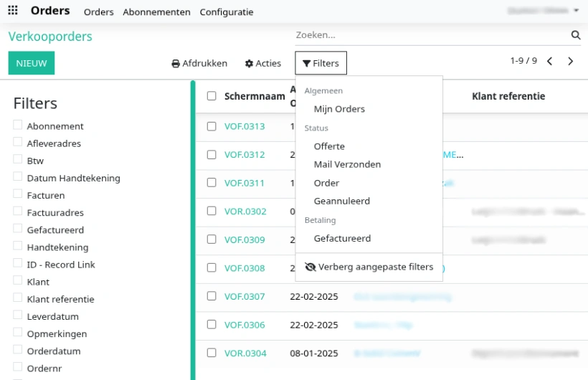Screen dimensions: 588x380
Task: Open the Configuratie menu
Action: pos(227,12)
